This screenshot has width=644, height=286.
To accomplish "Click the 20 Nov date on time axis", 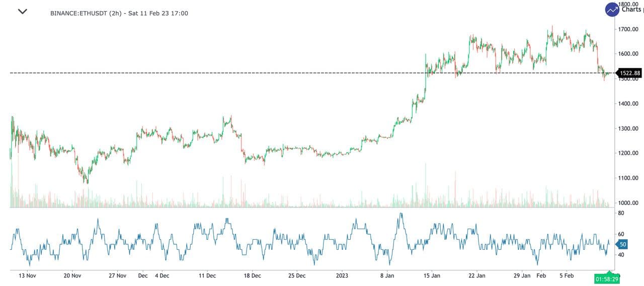I will [x=72, y=276].
